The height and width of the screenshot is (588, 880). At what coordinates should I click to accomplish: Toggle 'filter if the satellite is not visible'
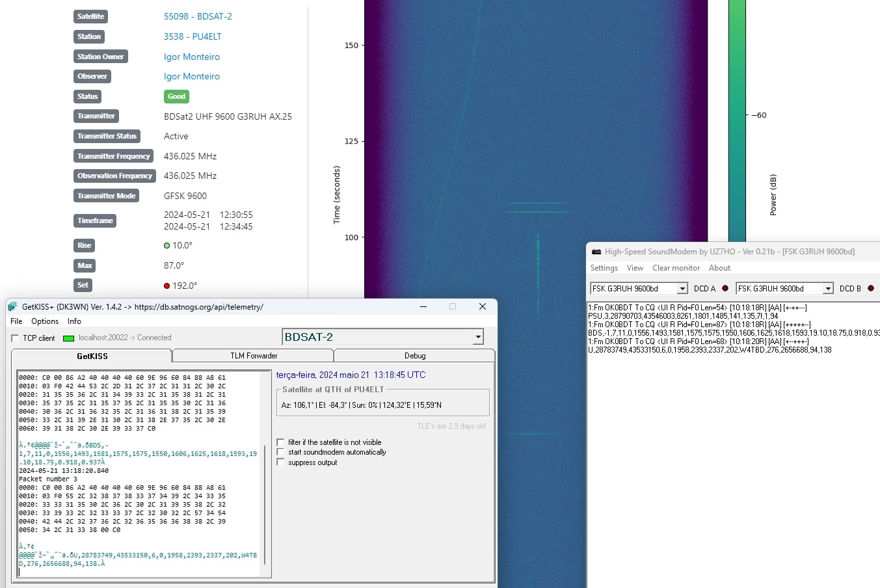pos(280,442)
